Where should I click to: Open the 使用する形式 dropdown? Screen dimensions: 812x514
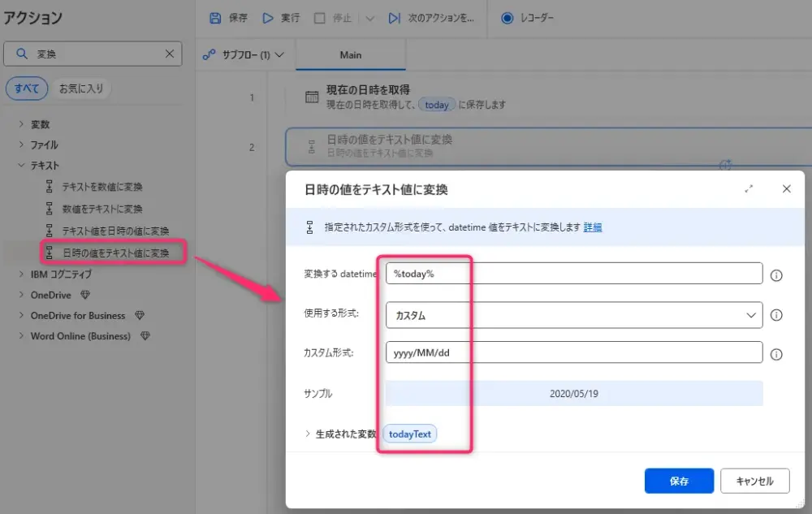(x=573, y=315)
